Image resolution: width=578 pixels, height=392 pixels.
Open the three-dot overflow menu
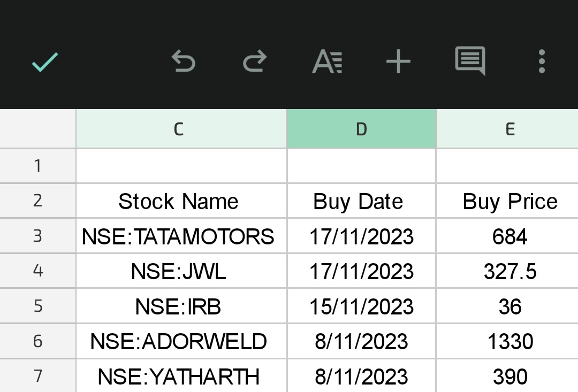coord(542,61)
